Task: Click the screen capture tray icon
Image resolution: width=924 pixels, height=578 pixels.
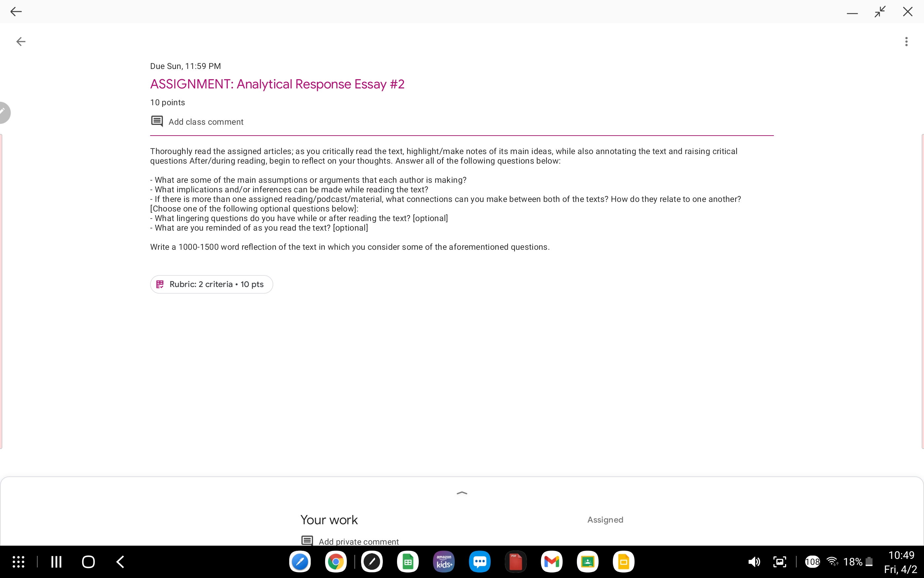Action: 779,562
